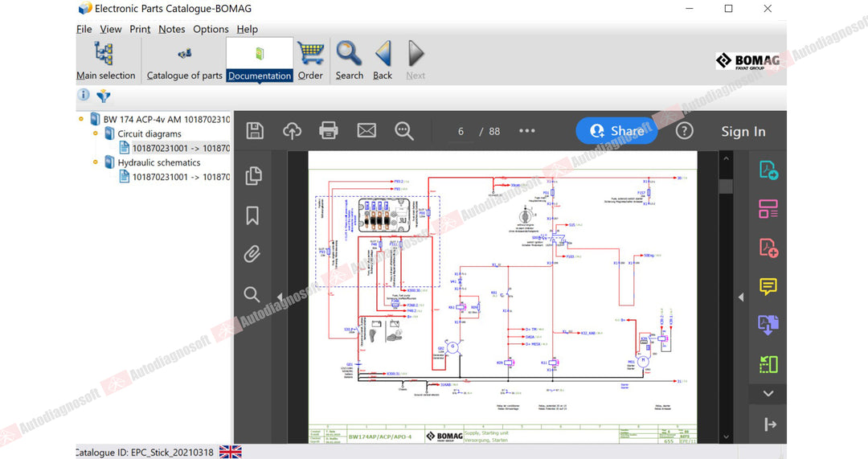Click PDF scrollbar down arrow
Image resolution: width=868 pixels, height=459 pixels.
[x=726, y=436]
